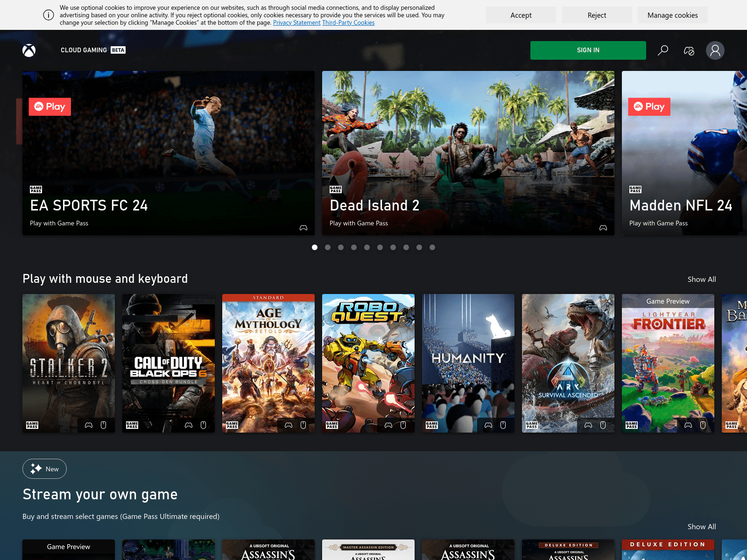This screenshot has width=747, height=560.
Task: Click Game Pass badge on Madden NFL 24 banner
Action: click(x=635, y=189)
